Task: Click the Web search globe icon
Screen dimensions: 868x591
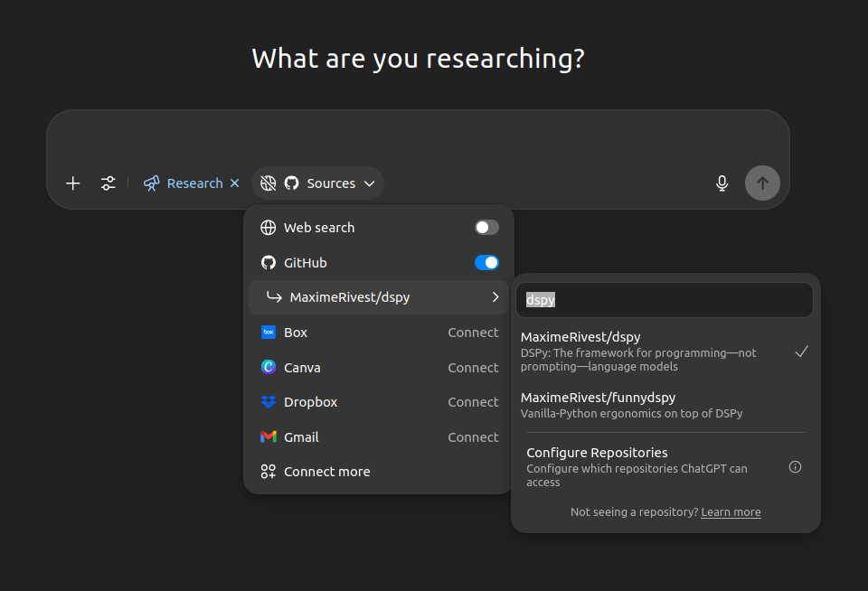Action: [269, 228]
